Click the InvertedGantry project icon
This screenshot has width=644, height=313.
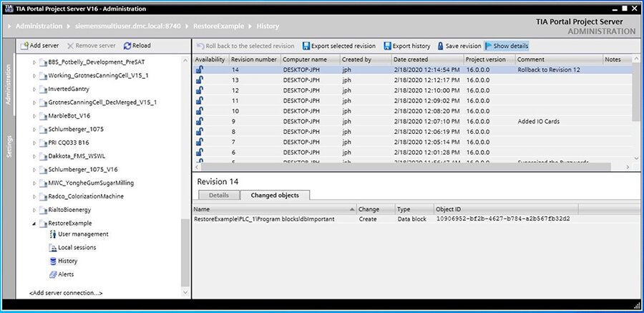43,90
